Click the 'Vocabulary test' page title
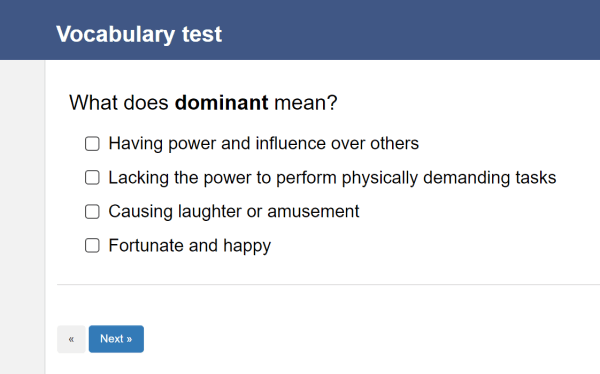This screenshot has height=374, width=600. [x=139, y=34]
